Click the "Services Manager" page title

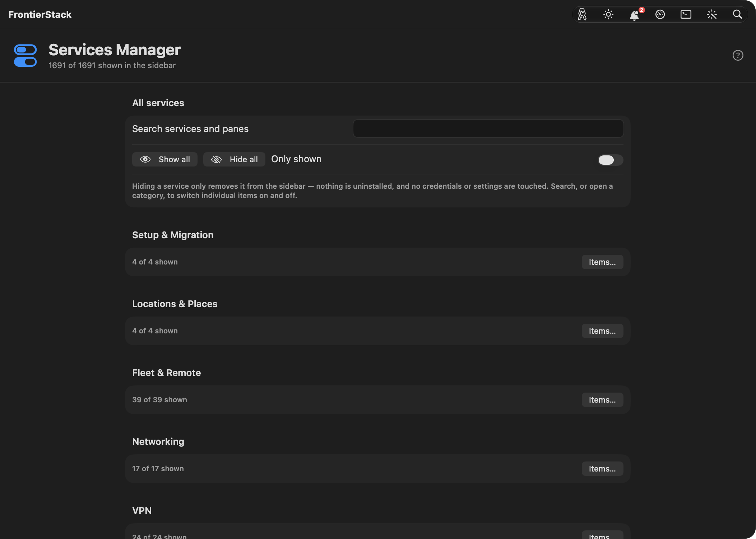click(115, 50)
